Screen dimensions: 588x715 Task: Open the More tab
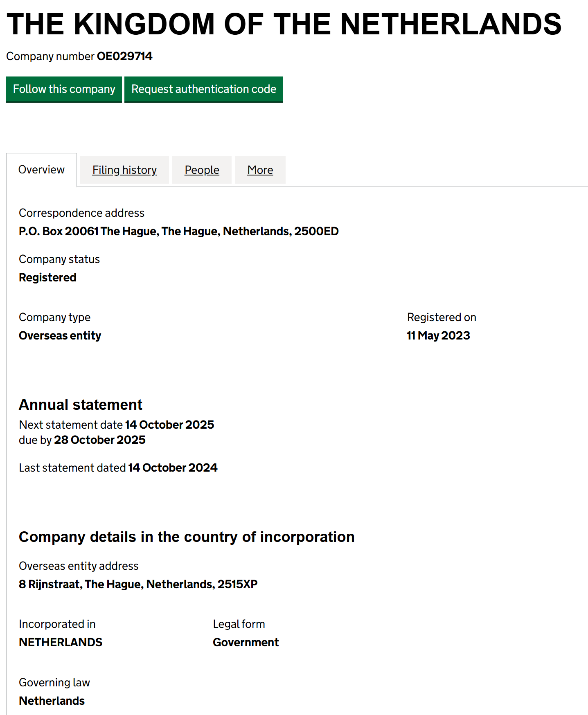pyautogui.click(x=260, y=170)
